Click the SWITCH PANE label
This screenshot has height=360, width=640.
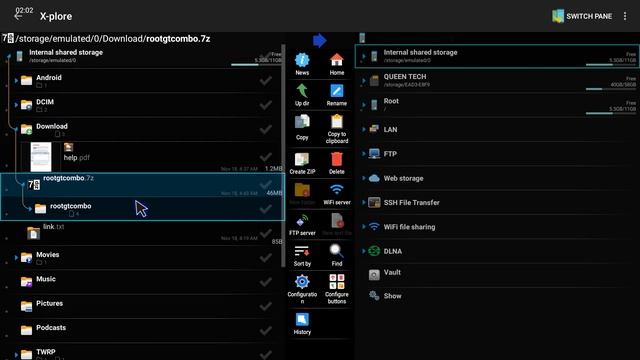(589, 16)
